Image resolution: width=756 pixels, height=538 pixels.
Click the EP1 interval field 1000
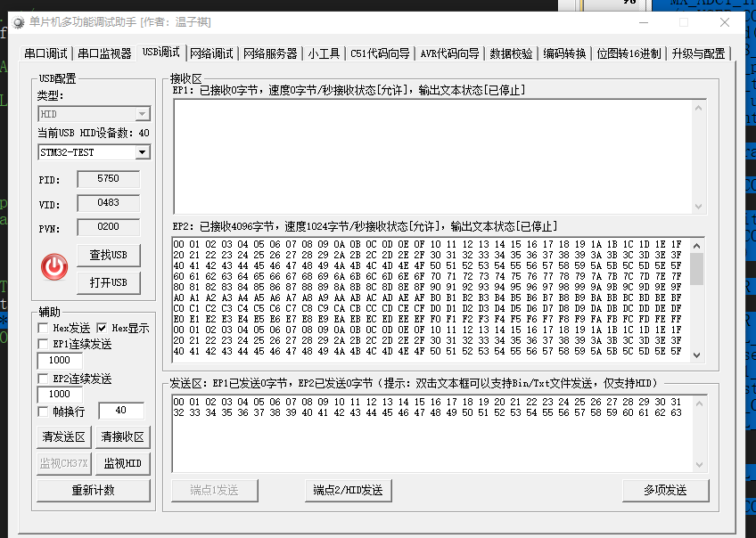pyautogui.click(x=60, y=360)
